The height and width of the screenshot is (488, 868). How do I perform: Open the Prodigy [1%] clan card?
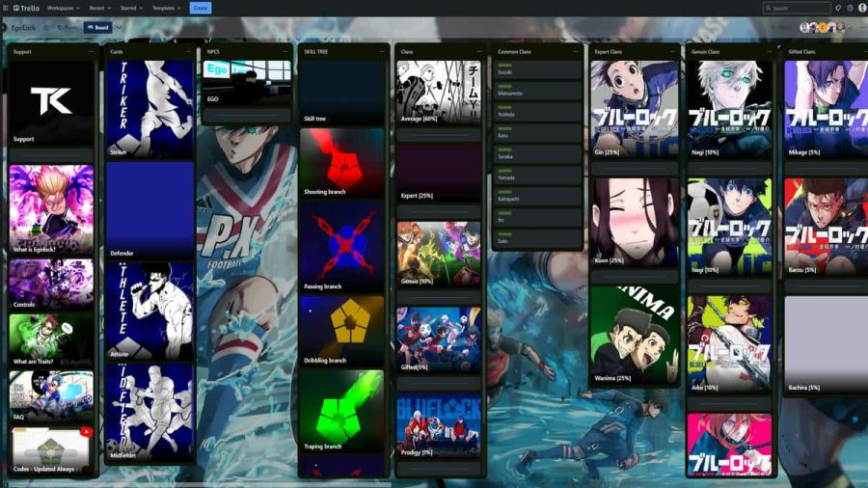[x=439, y=425]
